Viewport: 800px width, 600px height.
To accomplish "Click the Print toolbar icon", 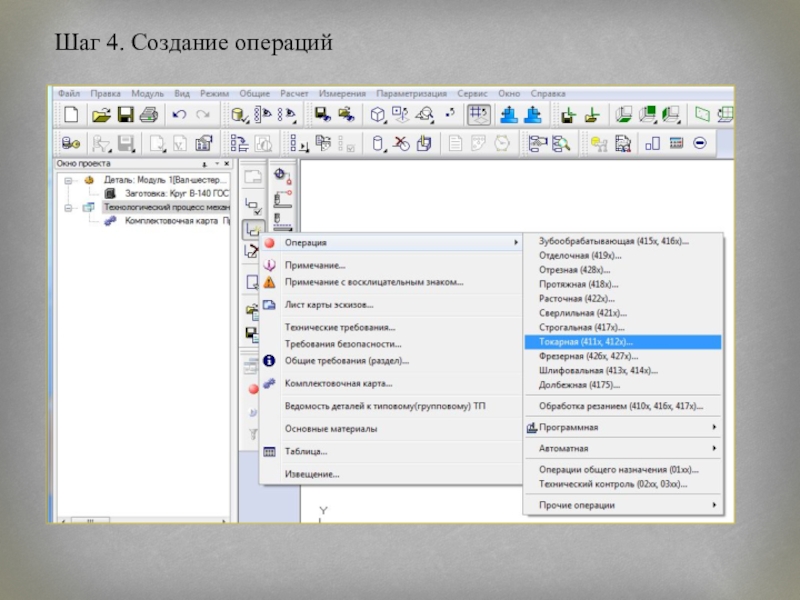I will (x=148, y=114).
